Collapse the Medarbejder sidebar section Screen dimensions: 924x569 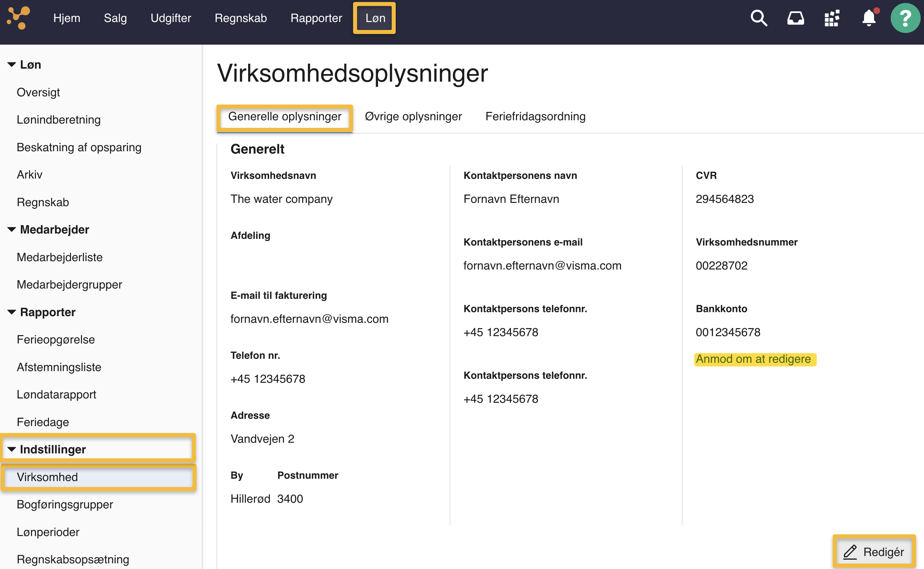tap(12, 230)
